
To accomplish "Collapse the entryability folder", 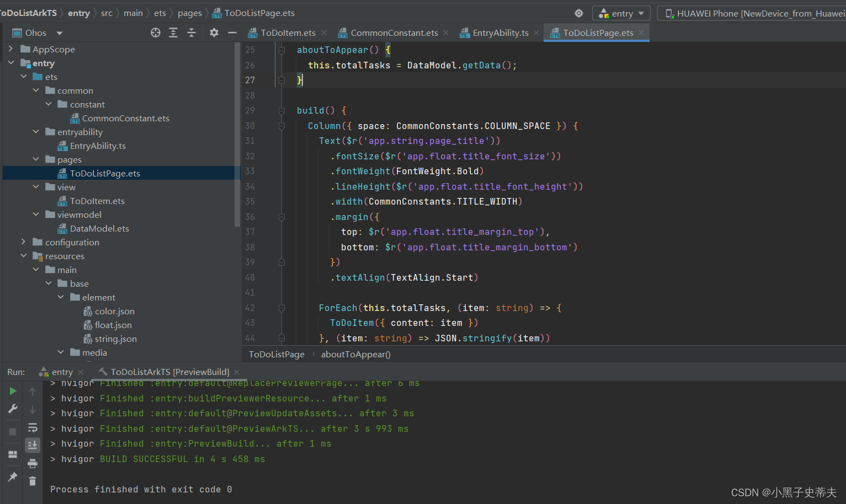I will [x=36, y=132].
